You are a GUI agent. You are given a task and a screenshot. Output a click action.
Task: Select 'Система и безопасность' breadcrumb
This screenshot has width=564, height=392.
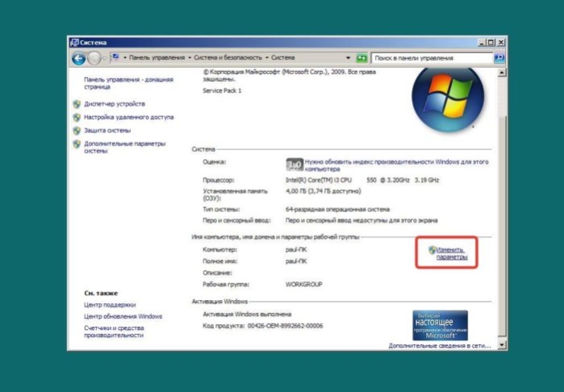click(x=228, y=57)
